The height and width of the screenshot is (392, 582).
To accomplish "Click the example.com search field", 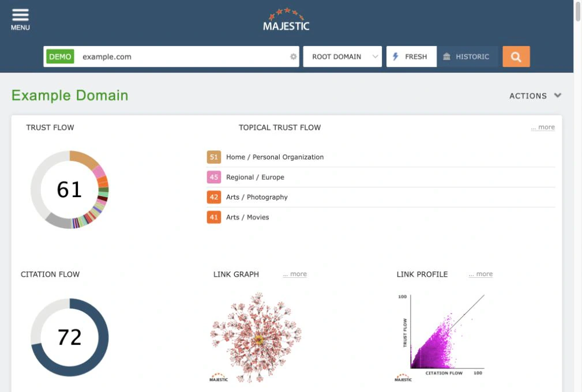I will tap(171, 56).
